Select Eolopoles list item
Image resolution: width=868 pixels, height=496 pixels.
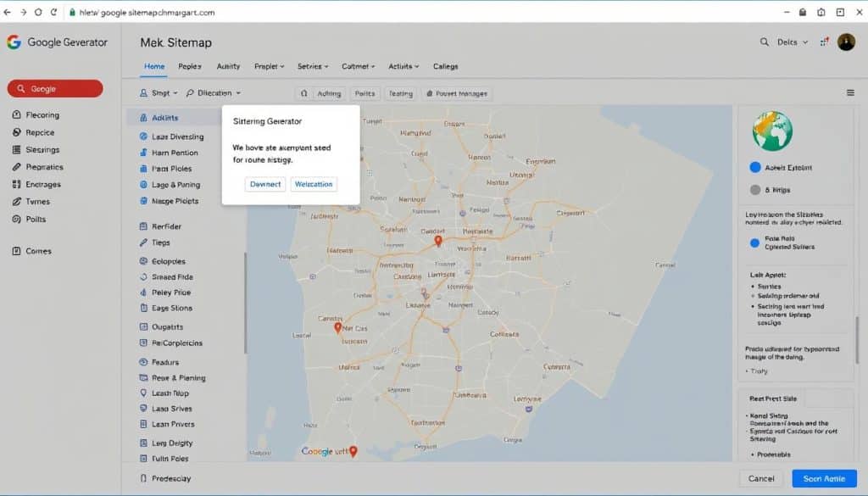click(163, 261)
